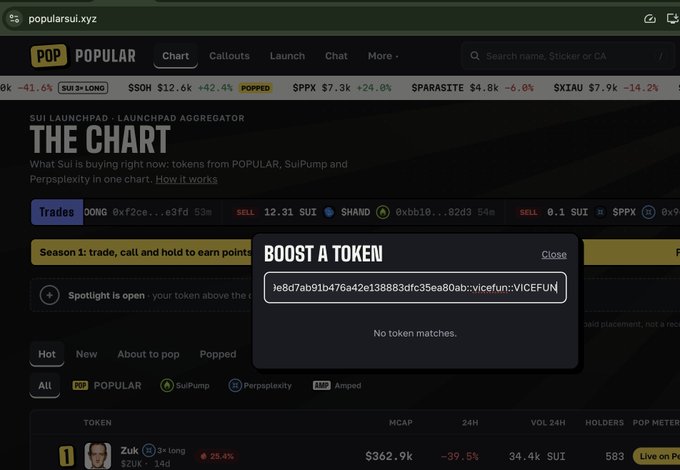The image size is (680, 470).
Task: Click the Spotlight plus circle icon
Action: 49,295
